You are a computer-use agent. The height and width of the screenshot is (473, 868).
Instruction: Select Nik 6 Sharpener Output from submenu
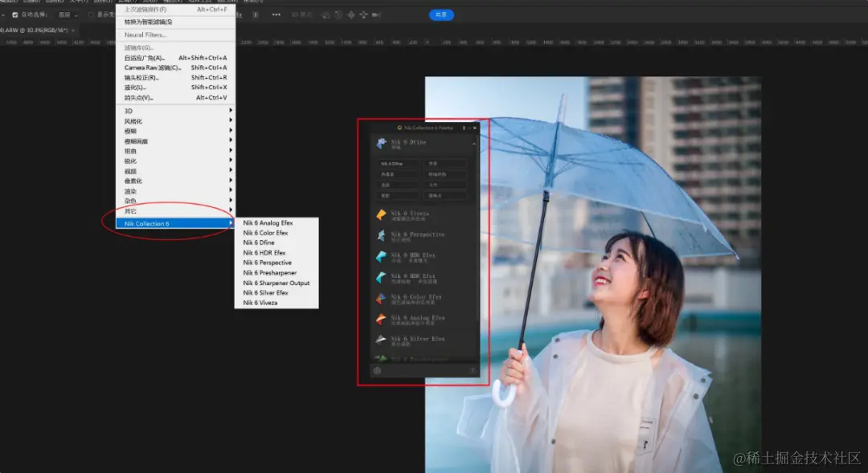click(x=276, y=283)
